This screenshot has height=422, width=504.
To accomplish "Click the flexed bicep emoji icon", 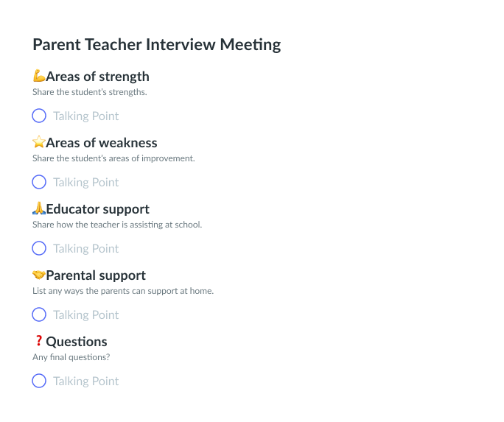I will point(39,77).
